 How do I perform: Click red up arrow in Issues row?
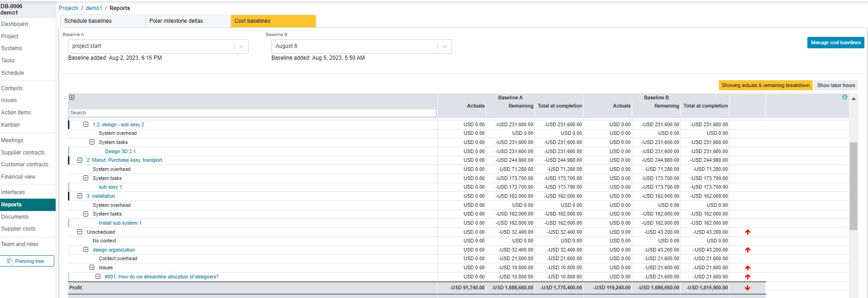point(748,268)
